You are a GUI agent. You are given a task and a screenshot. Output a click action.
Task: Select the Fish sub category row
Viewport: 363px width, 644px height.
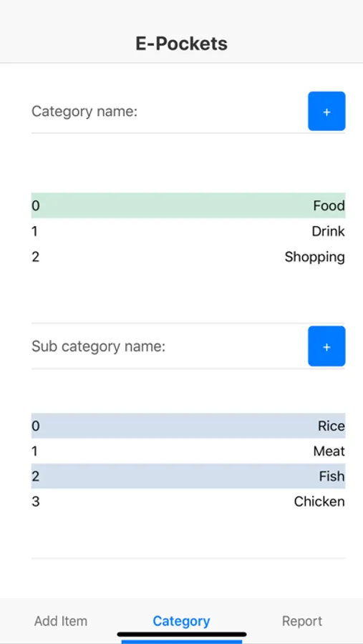pyautogui.click(x=188, y=477)
